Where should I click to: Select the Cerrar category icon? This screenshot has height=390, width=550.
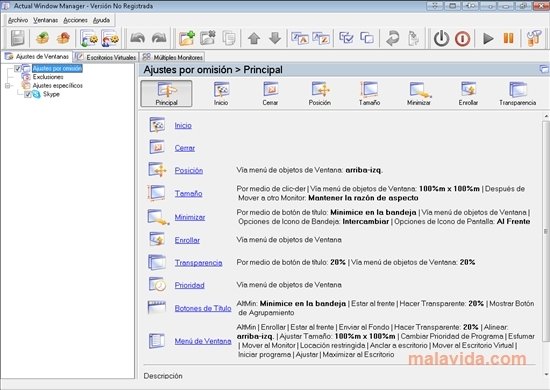270,94
